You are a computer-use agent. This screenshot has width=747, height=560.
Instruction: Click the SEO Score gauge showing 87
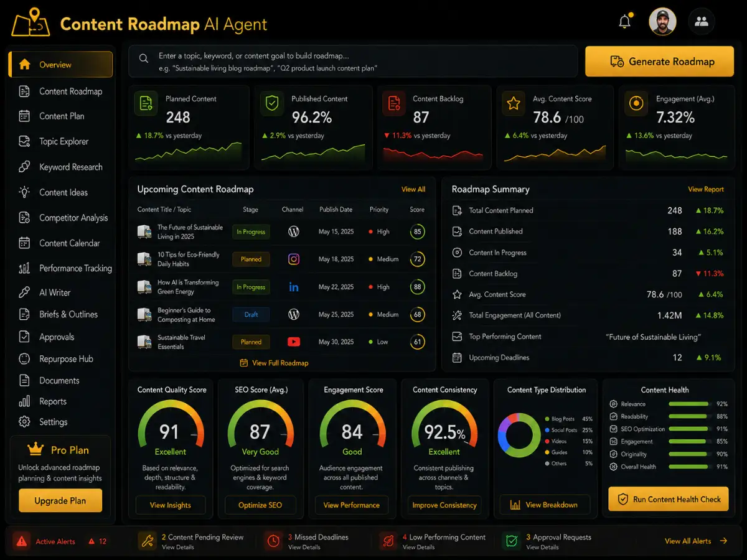click(x=260, y=426)
